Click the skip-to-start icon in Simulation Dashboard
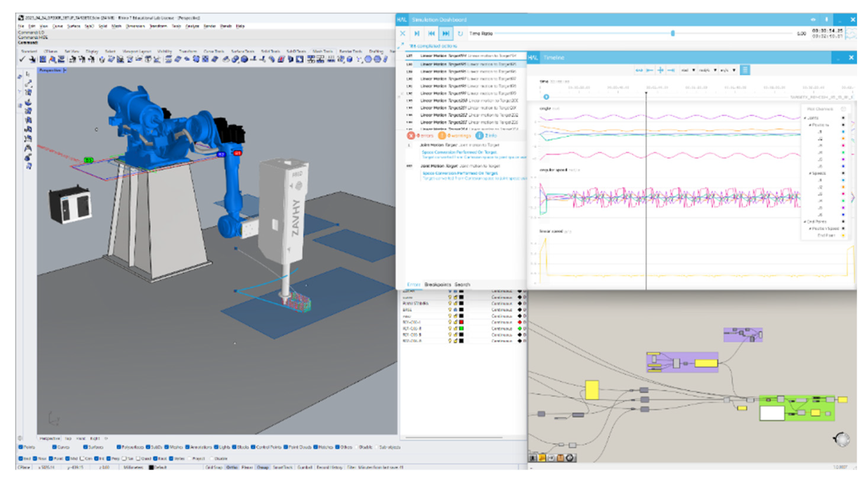This screenshot has height=483, width=868. [x=431, y=33]
